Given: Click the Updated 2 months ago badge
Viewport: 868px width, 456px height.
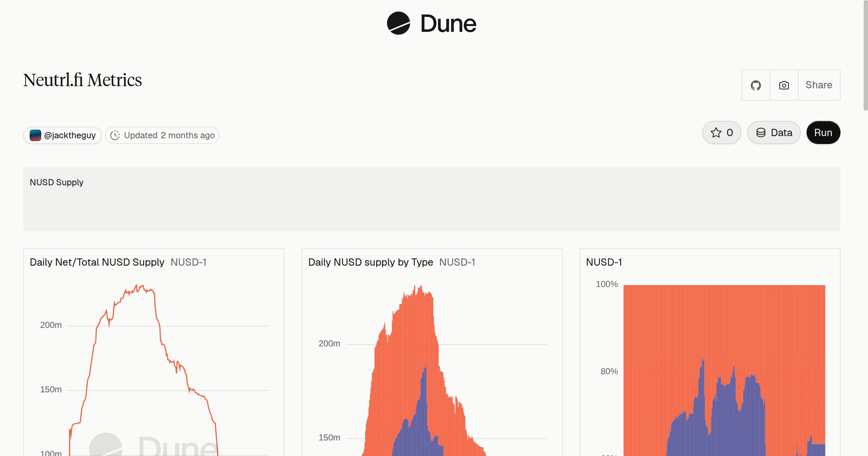Looking at the screenshot, I should coord(162,135).
